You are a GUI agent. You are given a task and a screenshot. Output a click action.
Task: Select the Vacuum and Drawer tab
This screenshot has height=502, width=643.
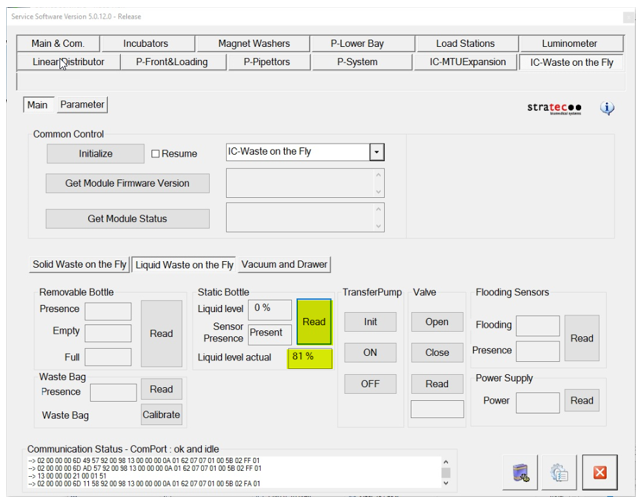pyautogui.click(x=284, y=264)
